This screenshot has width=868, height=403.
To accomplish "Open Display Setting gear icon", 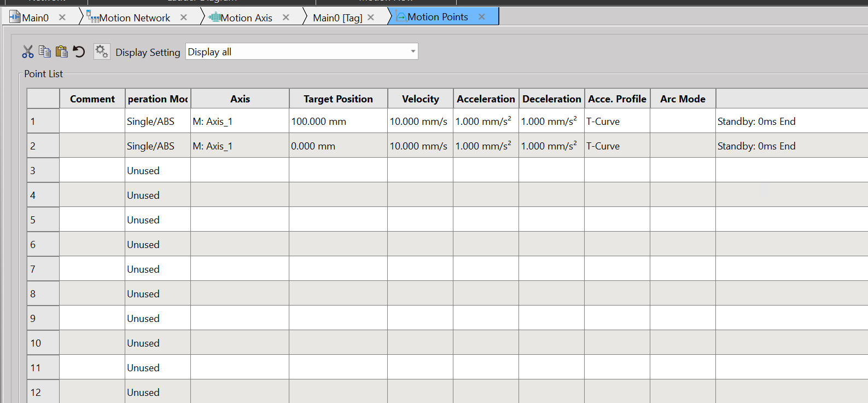I will coord(102,52).
